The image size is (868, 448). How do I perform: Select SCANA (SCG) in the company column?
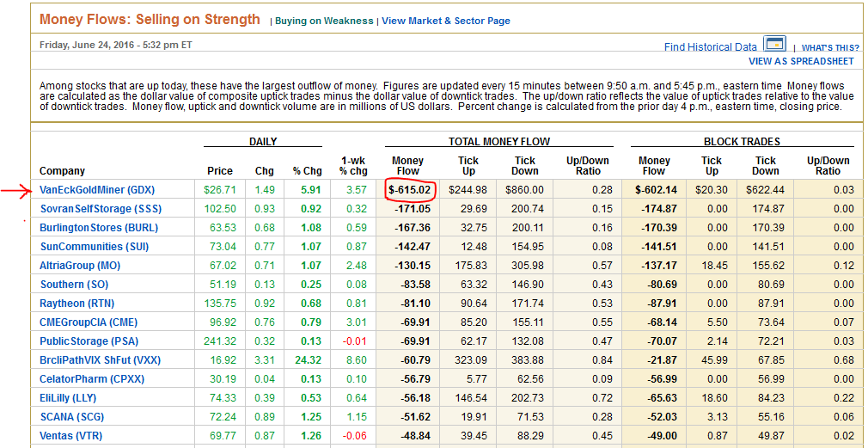point(74,417)
